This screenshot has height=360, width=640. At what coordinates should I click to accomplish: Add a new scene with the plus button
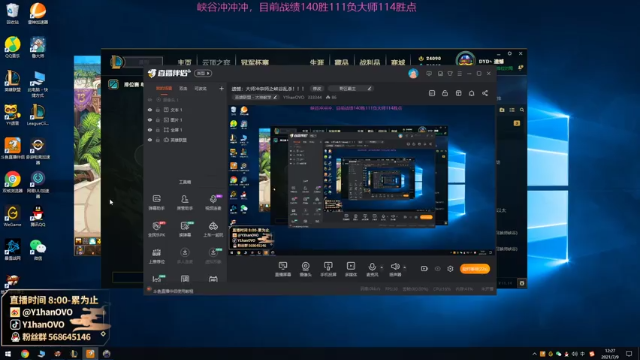click(221, 89)
